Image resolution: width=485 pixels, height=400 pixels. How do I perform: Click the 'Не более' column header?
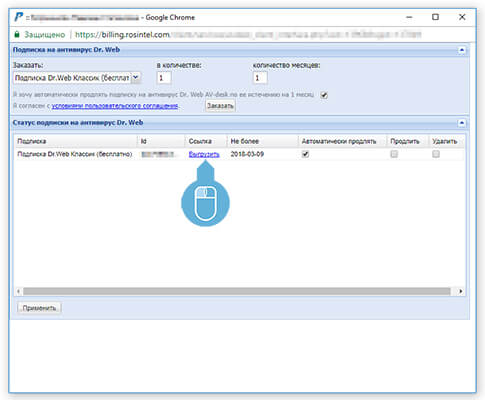click(x=262, y=141)
